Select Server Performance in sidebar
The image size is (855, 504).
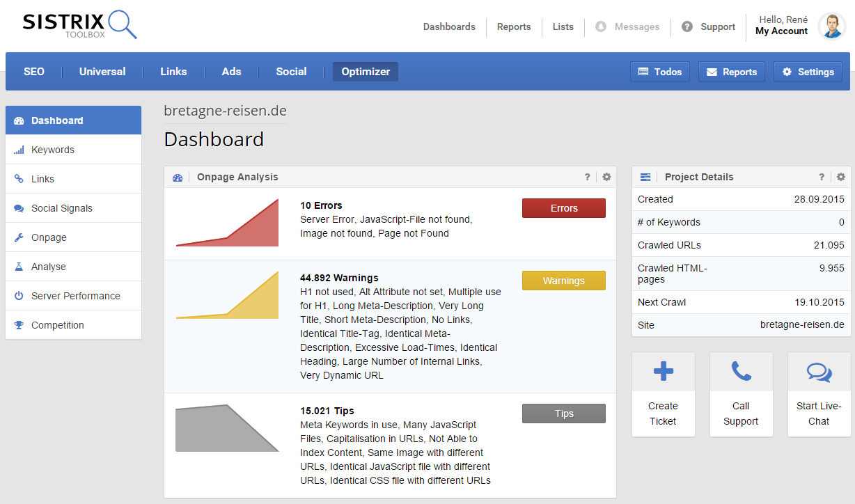coord(75,296)
